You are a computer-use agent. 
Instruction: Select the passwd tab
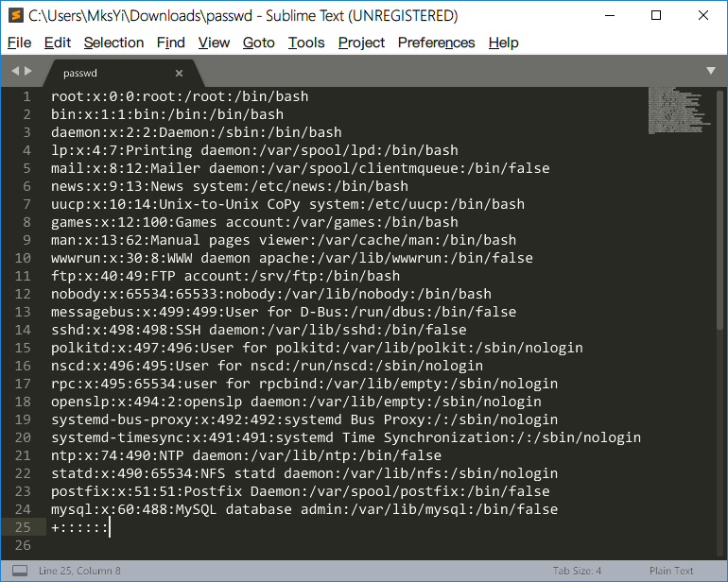(123, 73)
